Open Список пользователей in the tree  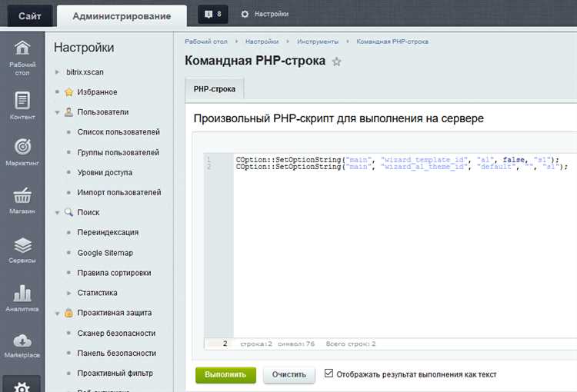pos(118,132)
